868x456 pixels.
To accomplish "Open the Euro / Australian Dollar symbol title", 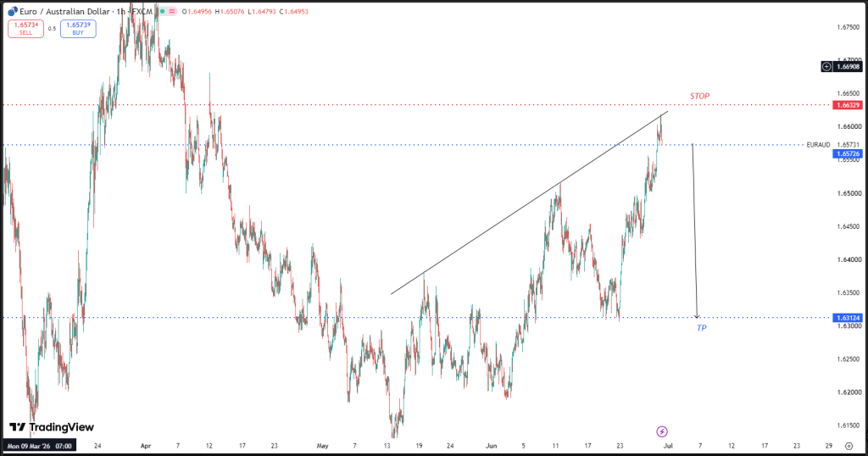I will (65, 12).
